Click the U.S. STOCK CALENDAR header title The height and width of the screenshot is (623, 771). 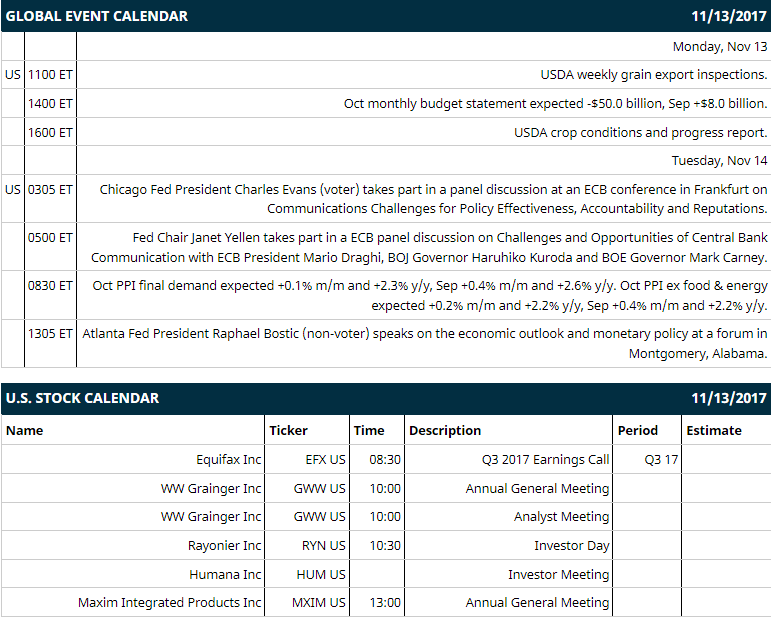82,398
